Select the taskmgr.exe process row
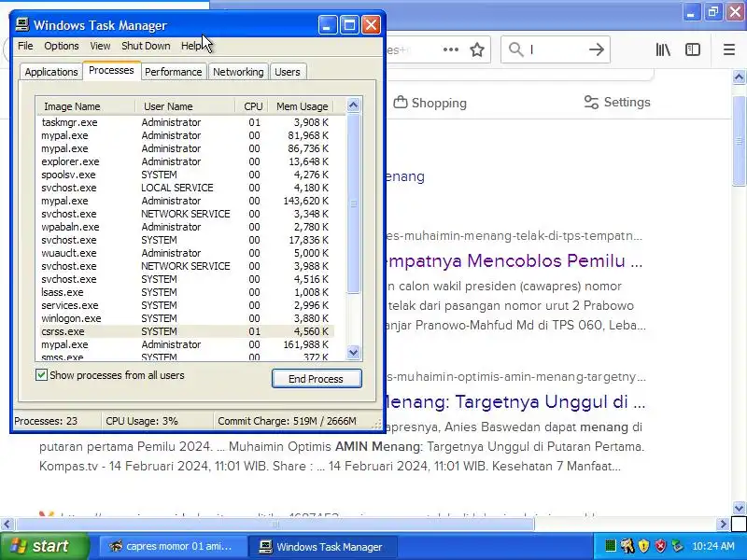 point(186,122)
